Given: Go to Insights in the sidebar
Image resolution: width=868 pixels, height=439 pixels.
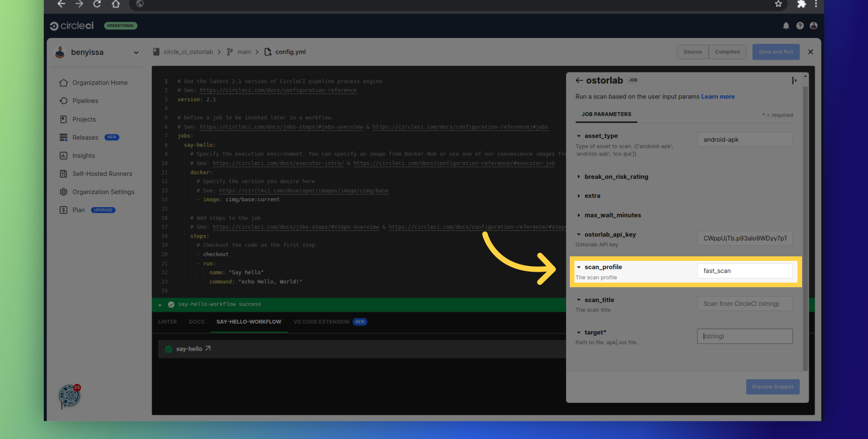Looking at the screenshot, I should (x=84, y=156).
